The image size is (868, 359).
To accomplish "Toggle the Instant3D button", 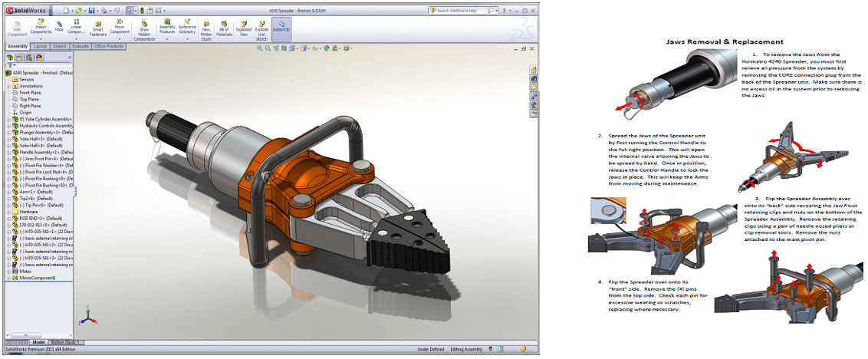I will point(281,28).
